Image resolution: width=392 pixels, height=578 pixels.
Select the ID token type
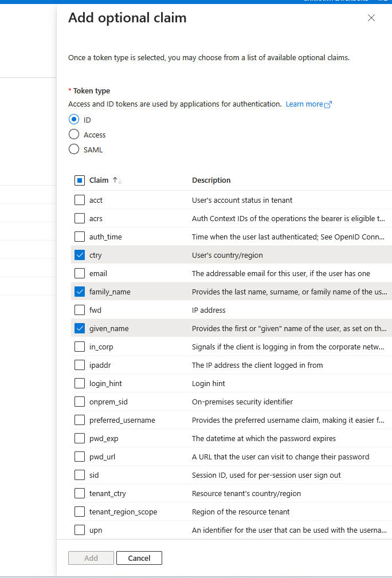pos(74,119)
